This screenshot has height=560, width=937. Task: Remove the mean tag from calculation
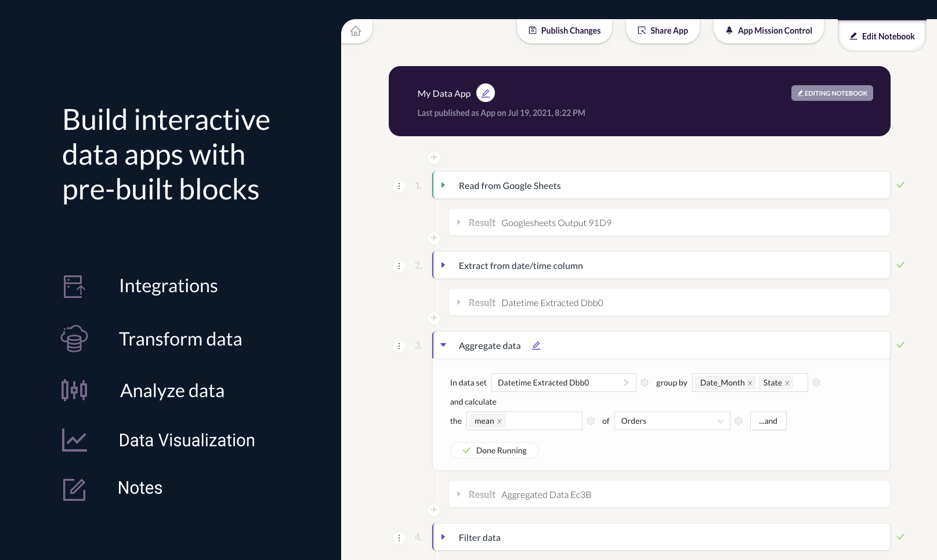click(x=500, y=421)
